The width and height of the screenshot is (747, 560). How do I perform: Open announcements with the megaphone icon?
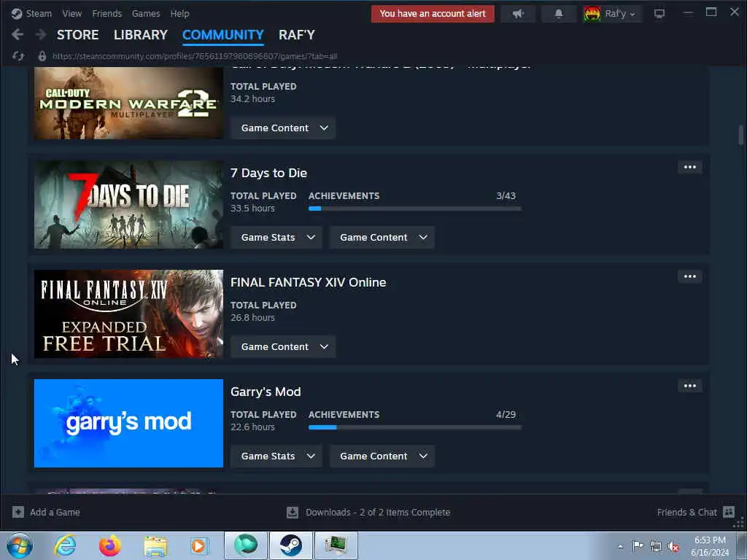tap(519, 14)
